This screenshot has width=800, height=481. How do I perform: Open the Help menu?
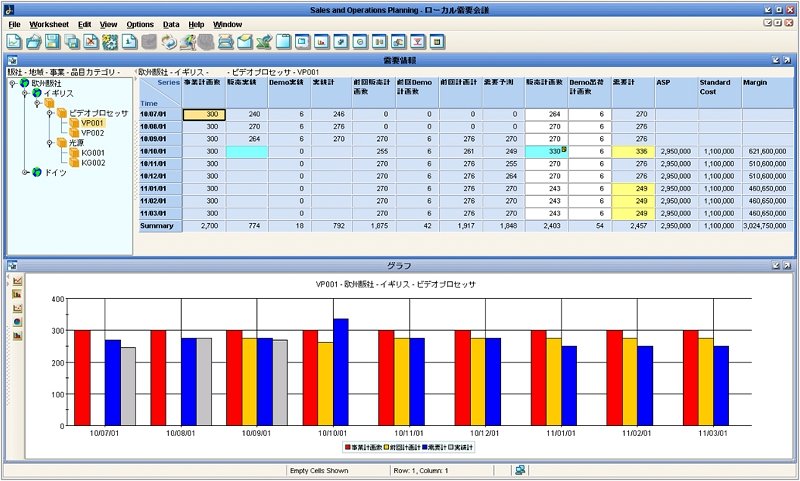click(x=196, y=24)
